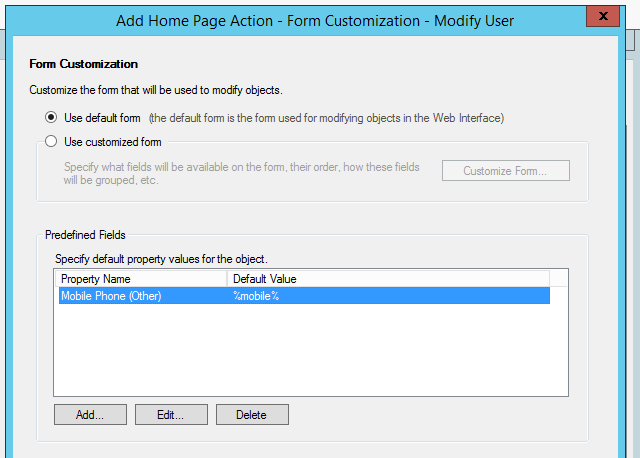
Task: Sort by the Property Name column header
Action: (x=141, y=279)
